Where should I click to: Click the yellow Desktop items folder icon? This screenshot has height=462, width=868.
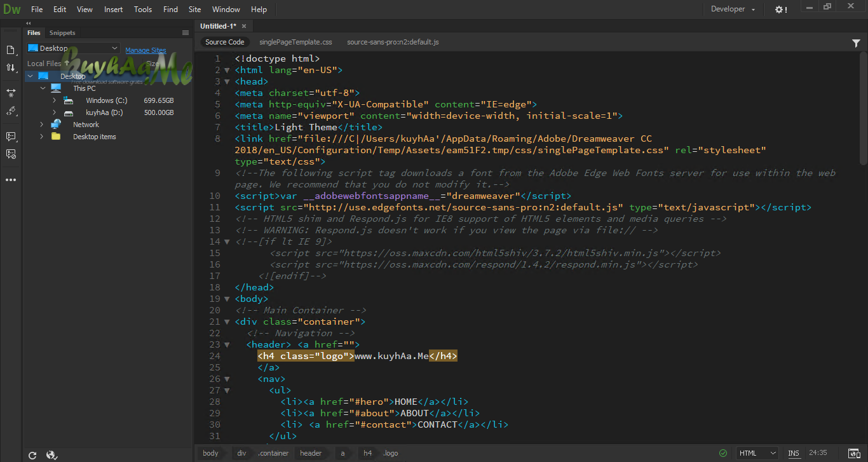coord(56,137)
